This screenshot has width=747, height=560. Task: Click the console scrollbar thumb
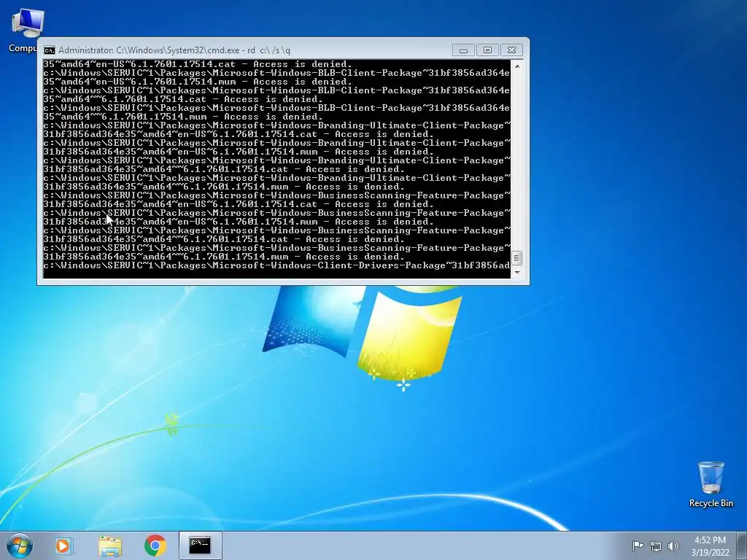(x=517, y=257)
